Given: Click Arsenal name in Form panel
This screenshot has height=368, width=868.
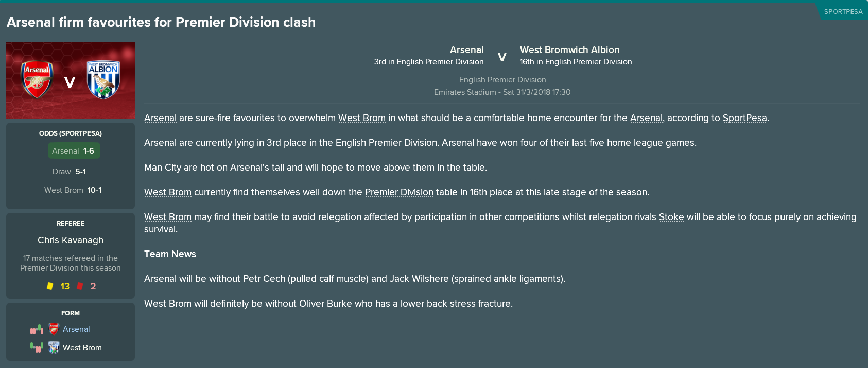Looking at the screenshot, I should point(76,329).
